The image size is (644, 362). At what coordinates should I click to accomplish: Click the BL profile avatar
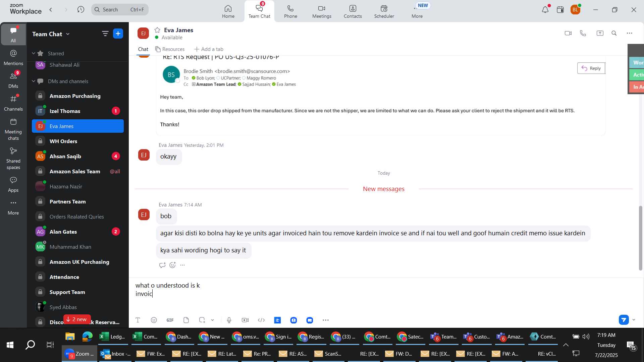(576, 10)
